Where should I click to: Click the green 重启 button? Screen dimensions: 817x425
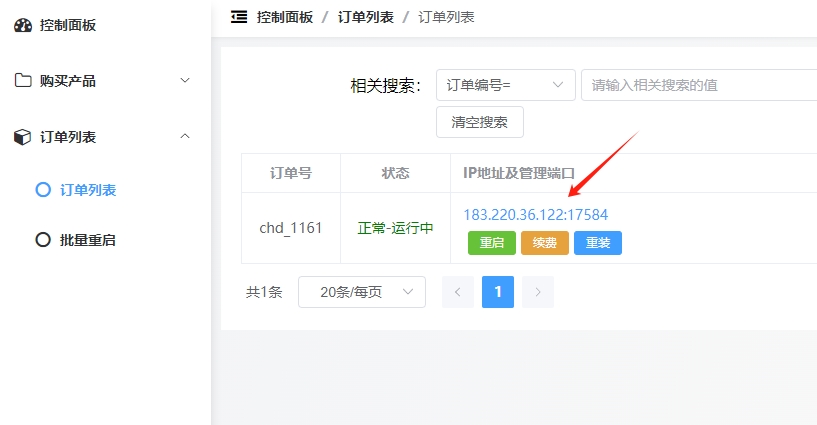[x=491, y=242]
